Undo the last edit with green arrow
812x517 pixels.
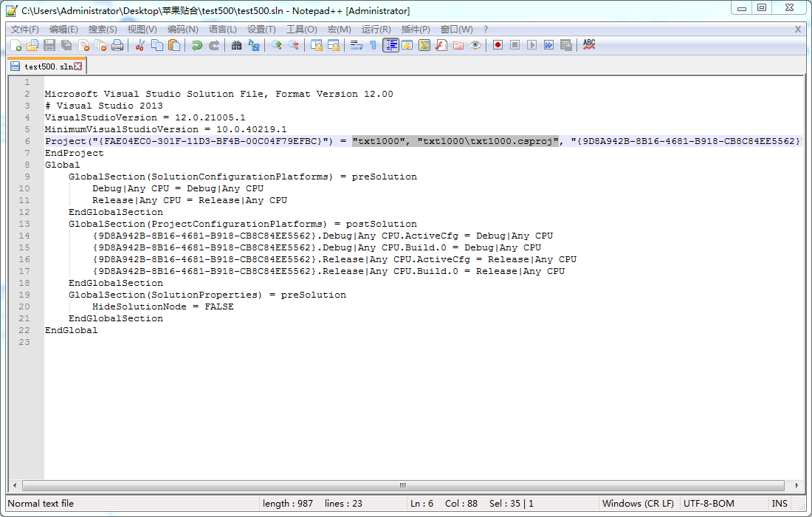click(197, 45)
